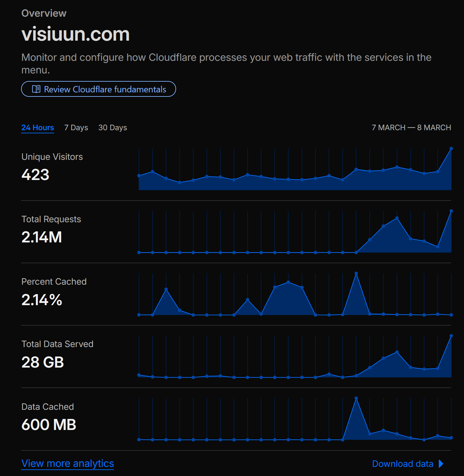Click the Download data link
Viewport: 464px width, 476px height.
point(403,464)
